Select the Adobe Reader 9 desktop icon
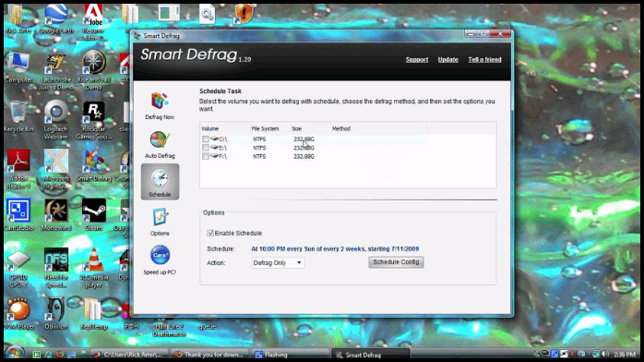Viewport: 644px width, 362px height. pyautogui.click(x=18, y=169)
